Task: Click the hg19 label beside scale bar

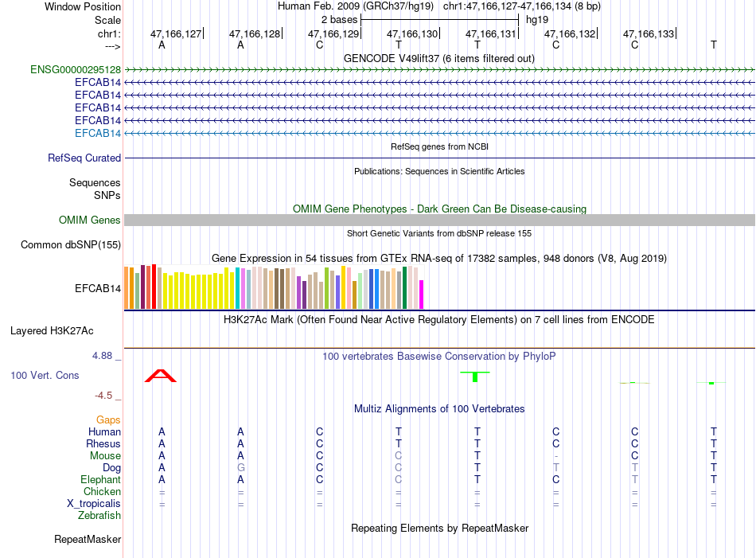Action: tap(537, 20)
